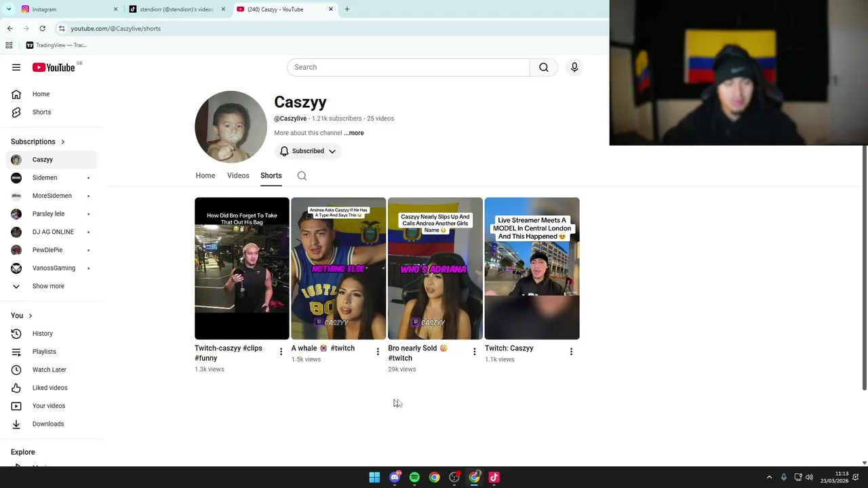Click 'Twitch: Caszyy' short title
The image size is (868, 488).
coord(509,348)
